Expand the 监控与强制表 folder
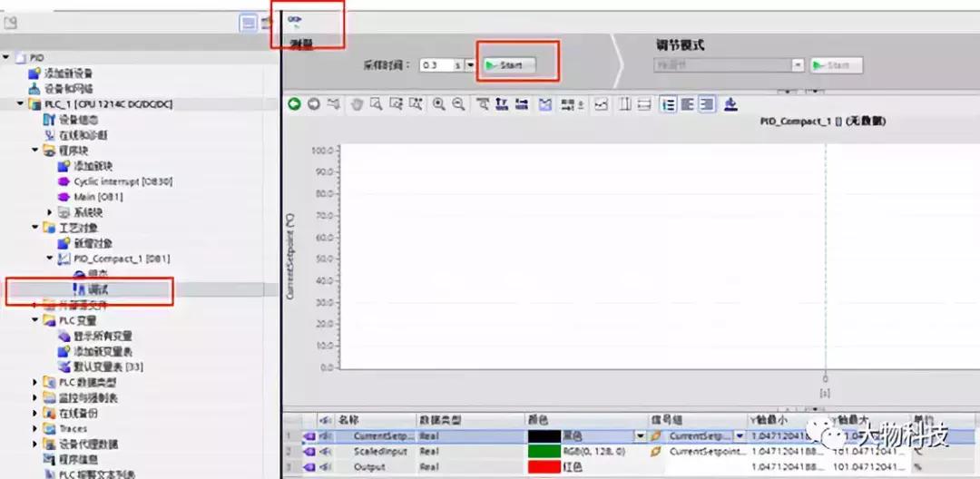The height and width of the screenshot is (479, 980). pos(35,398)
